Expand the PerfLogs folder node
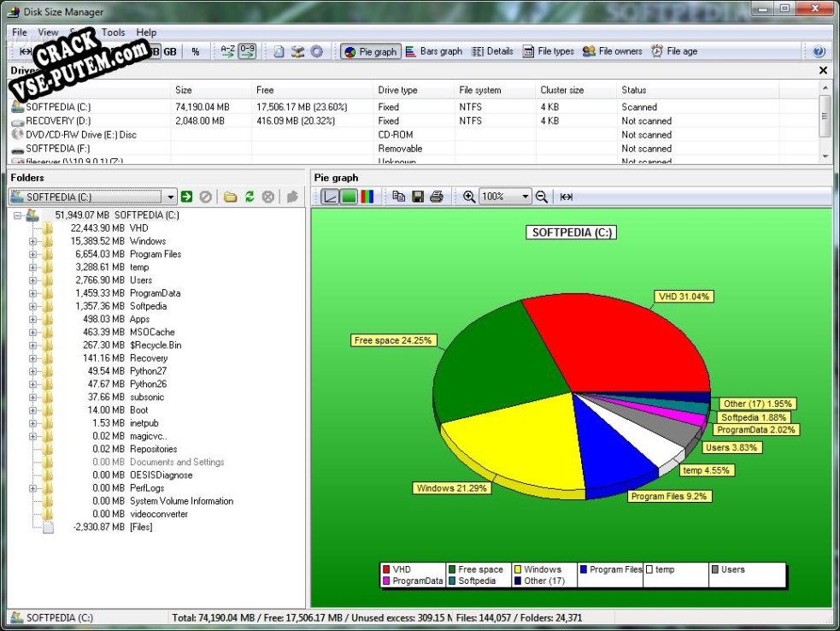The height and width of the screenshot is (631, 840). [x=32, y=488]
